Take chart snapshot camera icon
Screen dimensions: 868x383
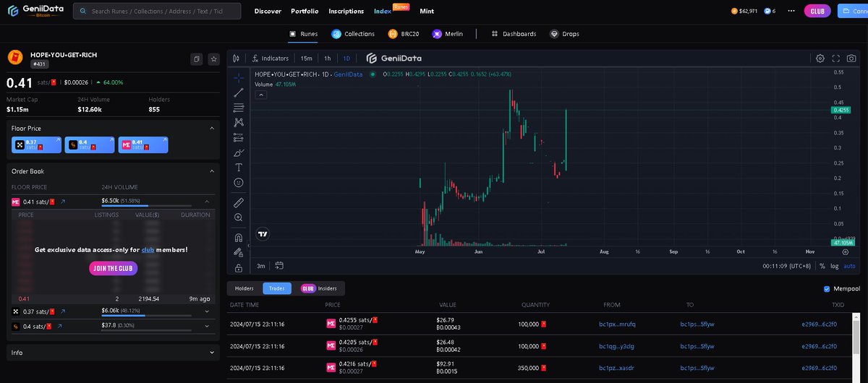[x=851, y=58]
